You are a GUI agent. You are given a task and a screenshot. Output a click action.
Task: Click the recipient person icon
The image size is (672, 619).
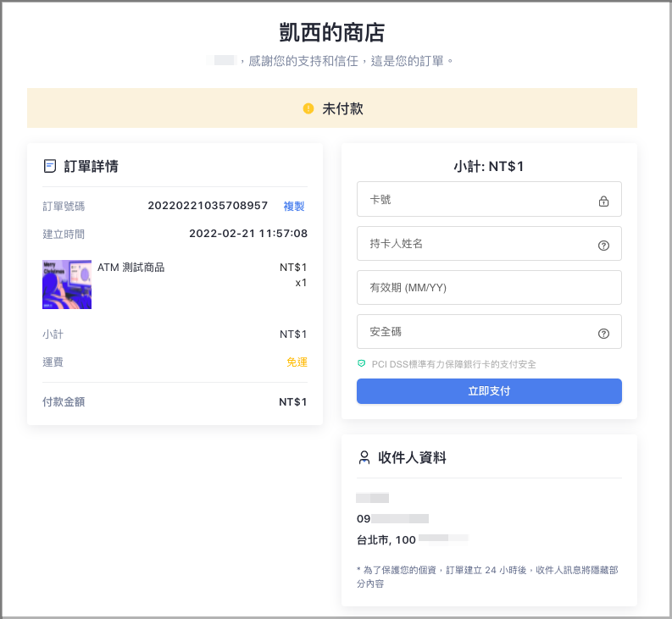pos(364,457)
